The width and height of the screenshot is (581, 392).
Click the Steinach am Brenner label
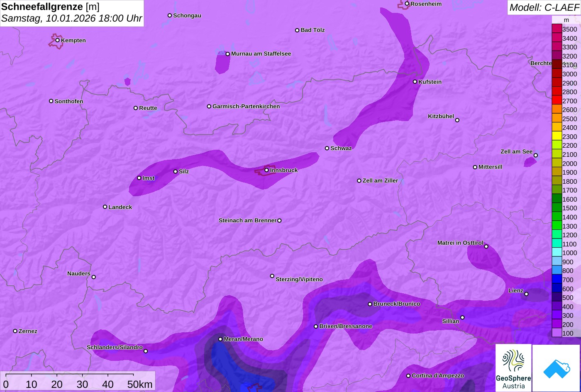click(247, 220)
